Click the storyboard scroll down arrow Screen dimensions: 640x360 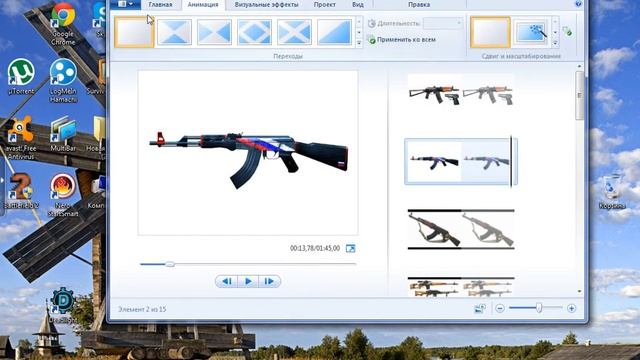(579, 291)
